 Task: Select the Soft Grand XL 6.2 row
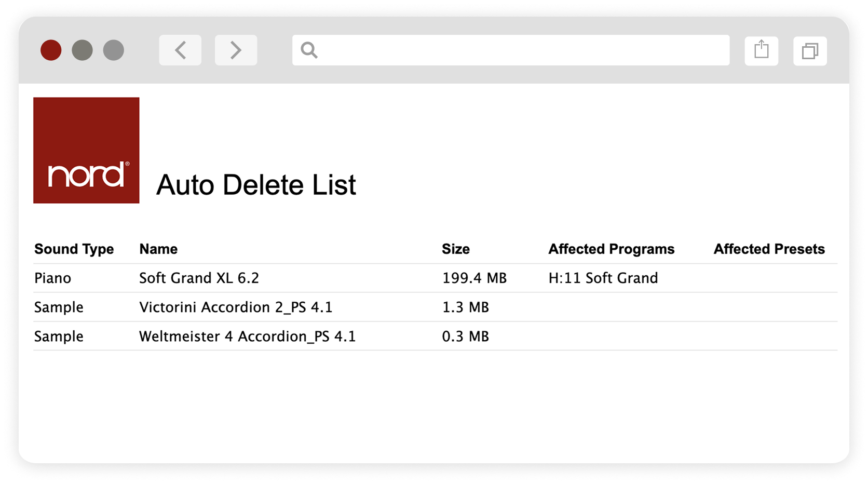tap(435, 278)
